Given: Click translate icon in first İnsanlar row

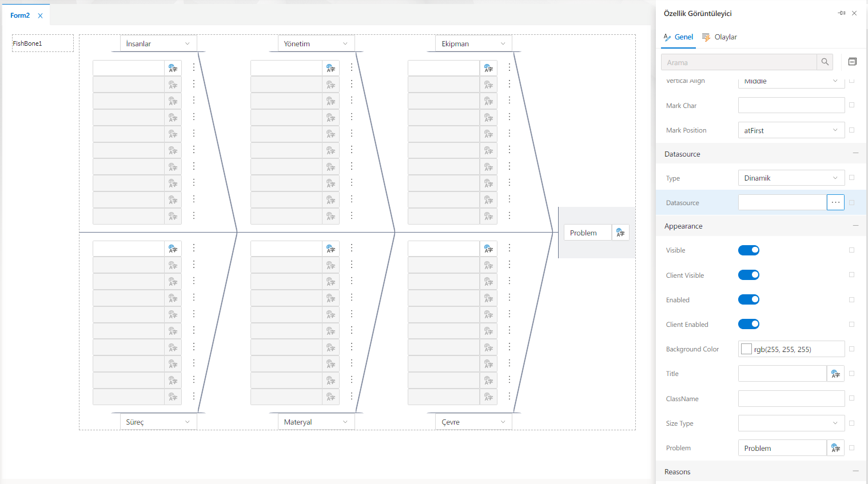Looking at the screenshot, I should (173, 68).
